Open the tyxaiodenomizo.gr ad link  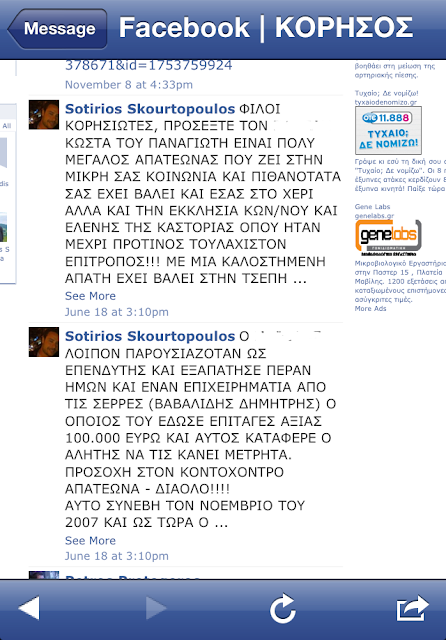click(386, 102)
